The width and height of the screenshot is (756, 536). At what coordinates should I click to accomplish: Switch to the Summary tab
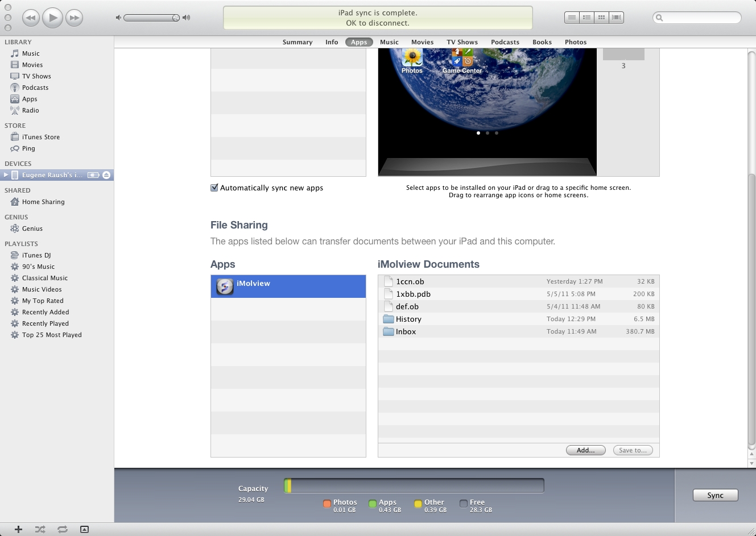[298, 42]
